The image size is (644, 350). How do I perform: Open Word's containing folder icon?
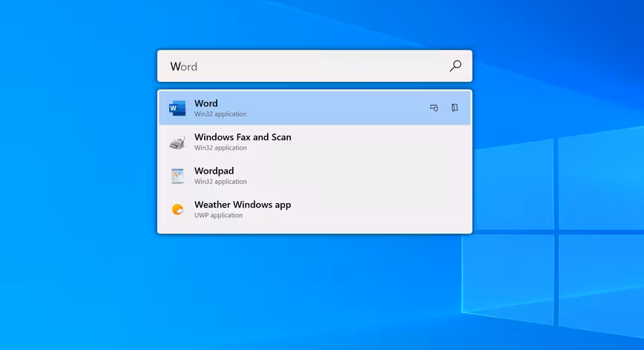pos(455,108)
